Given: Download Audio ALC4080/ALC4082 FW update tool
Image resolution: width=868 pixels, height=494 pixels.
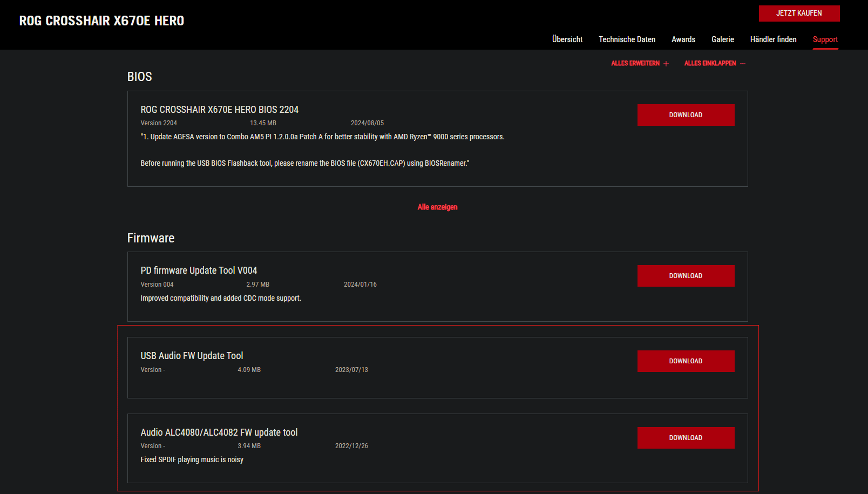Looking at the screenshot, I should (686, 438).
